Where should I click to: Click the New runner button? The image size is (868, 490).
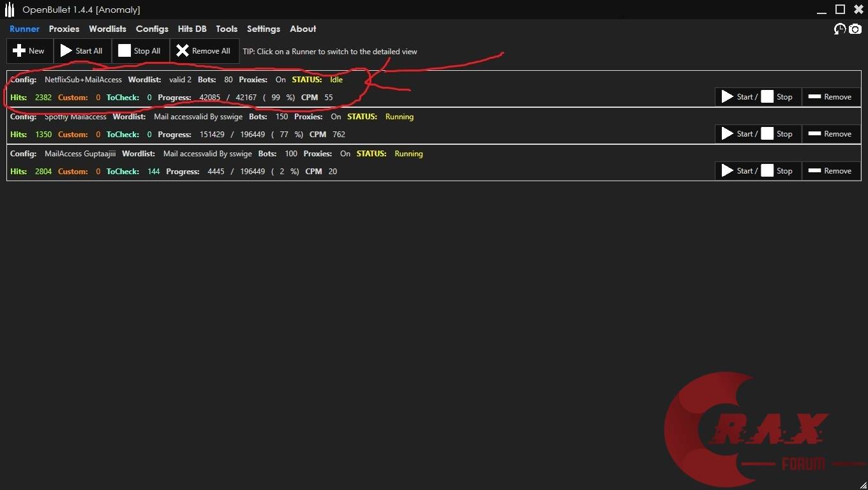pos(29,51)
